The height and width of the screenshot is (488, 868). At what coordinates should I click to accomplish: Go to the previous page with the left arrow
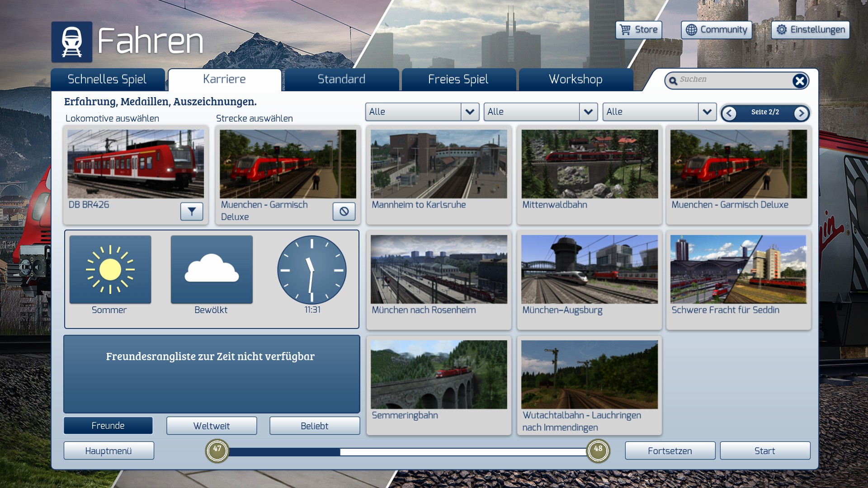pyautogui.click(x=729, y=113)
